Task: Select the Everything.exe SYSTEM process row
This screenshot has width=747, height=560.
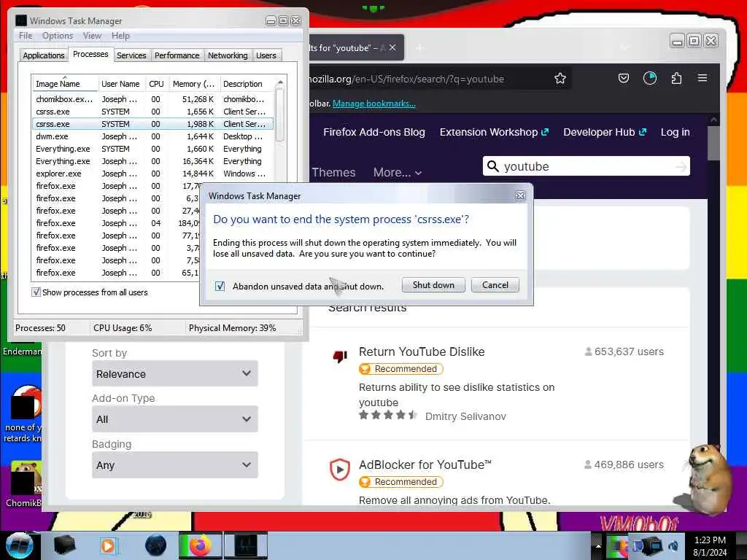Action: click(152, 149)
